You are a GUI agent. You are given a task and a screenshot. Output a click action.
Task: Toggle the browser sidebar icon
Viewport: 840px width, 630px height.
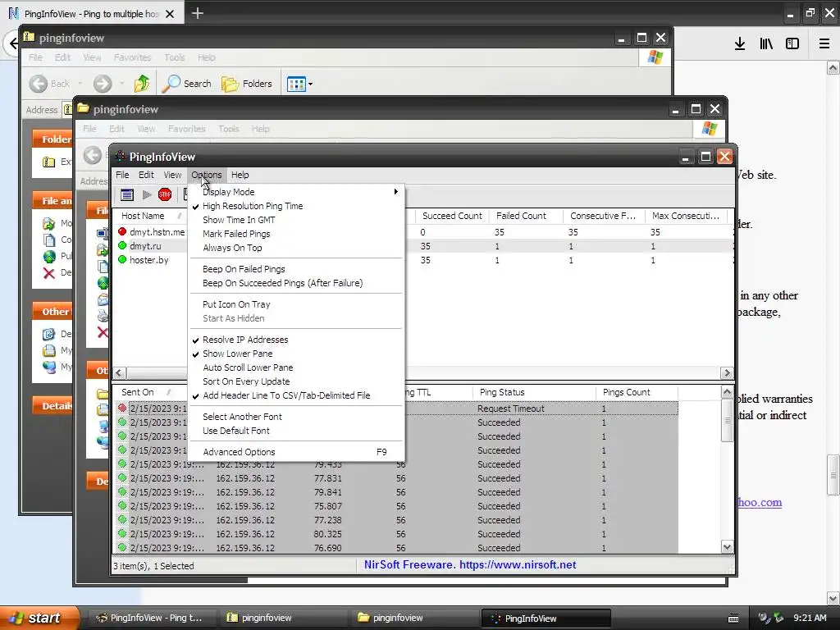tap(792, 43)
